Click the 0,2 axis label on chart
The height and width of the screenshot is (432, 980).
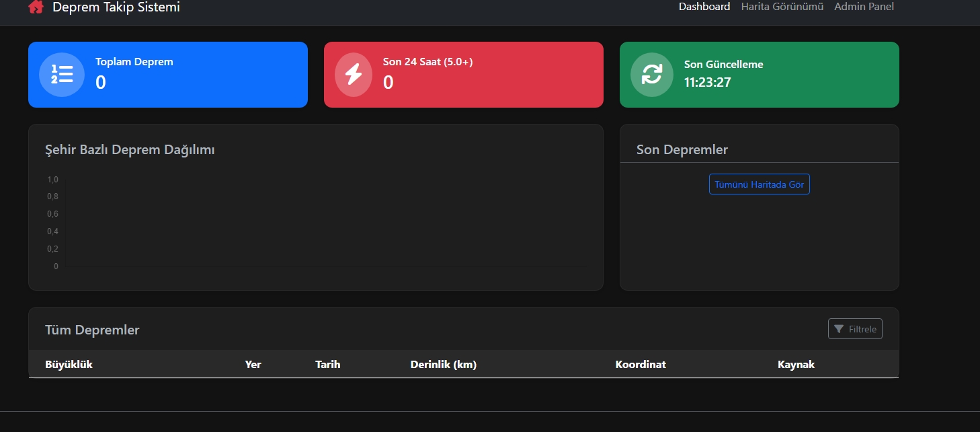(53, 249)
